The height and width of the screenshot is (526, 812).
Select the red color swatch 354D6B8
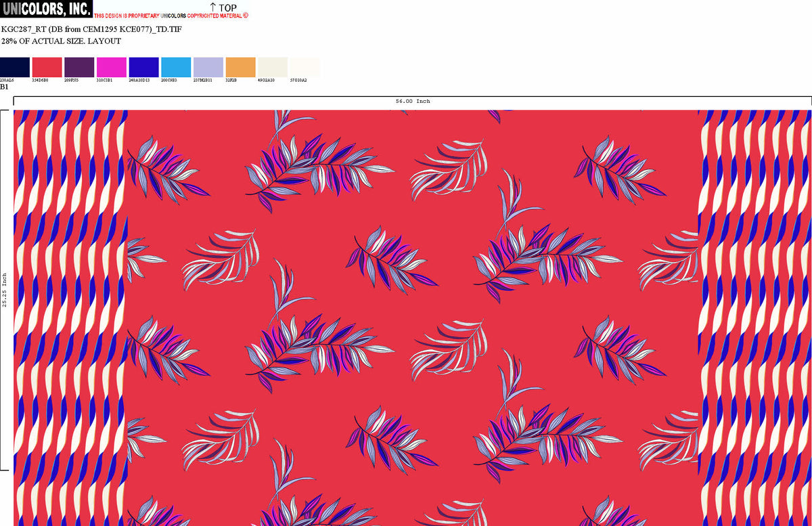[x=47, y=67]
